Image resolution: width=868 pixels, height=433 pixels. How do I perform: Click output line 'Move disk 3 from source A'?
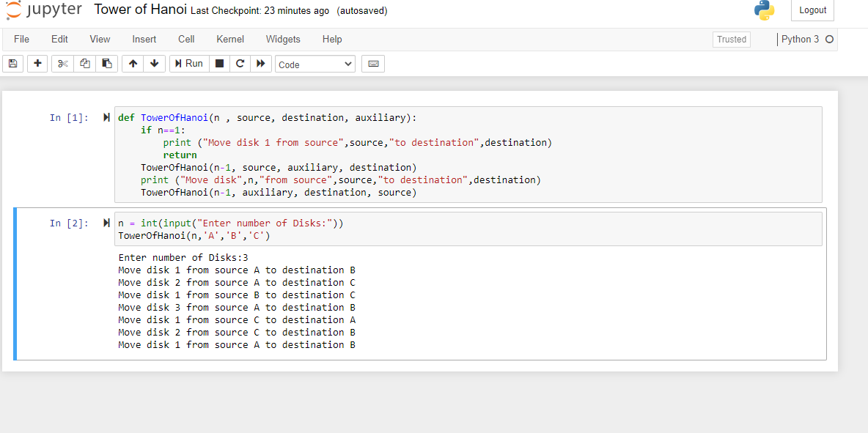point(236,308)
